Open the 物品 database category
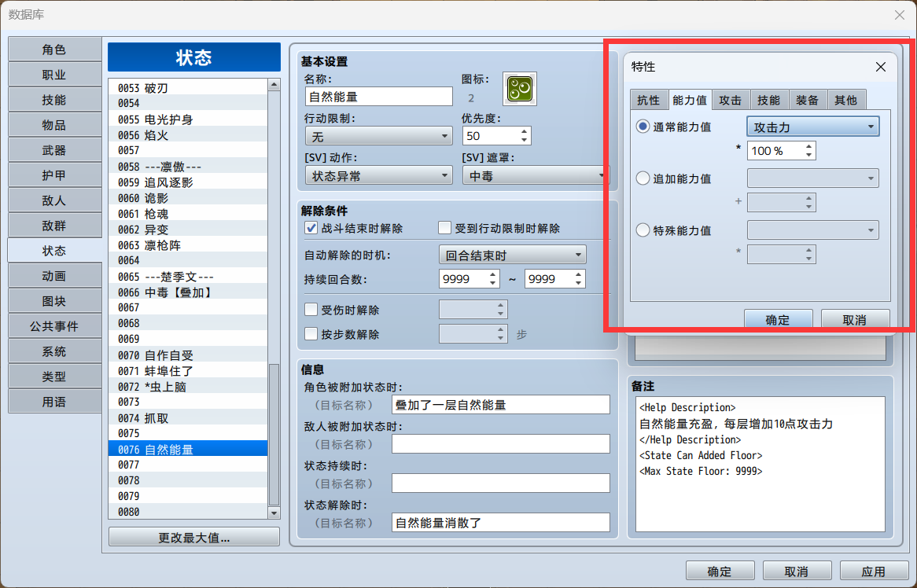The image size is (917, 588). 54,125
